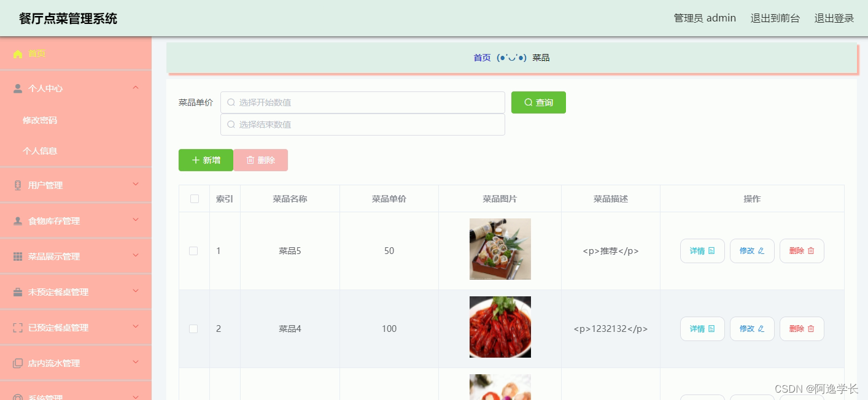Click the 用户管理 sidebar icon
The width and height of the screenshot is (868, 400).
click(18, 185)
